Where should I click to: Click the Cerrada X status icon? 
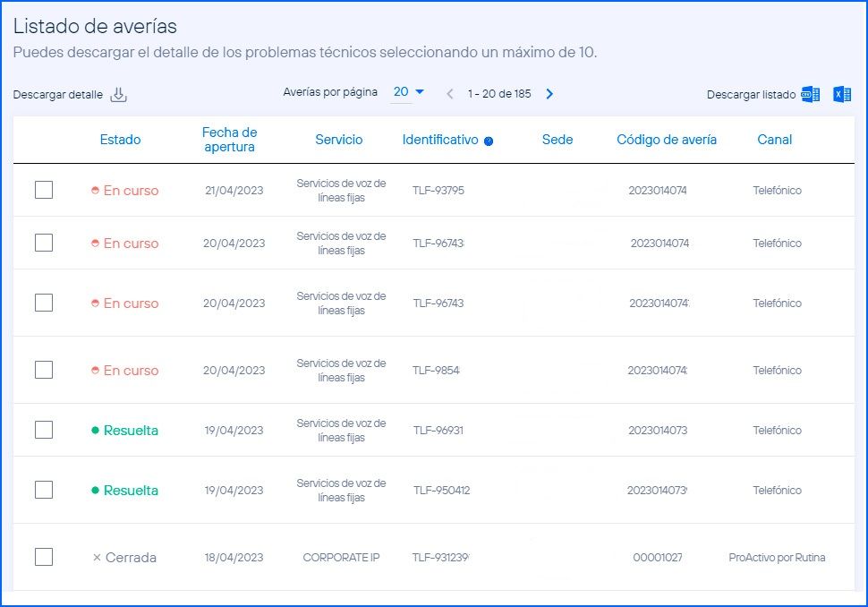97,558
